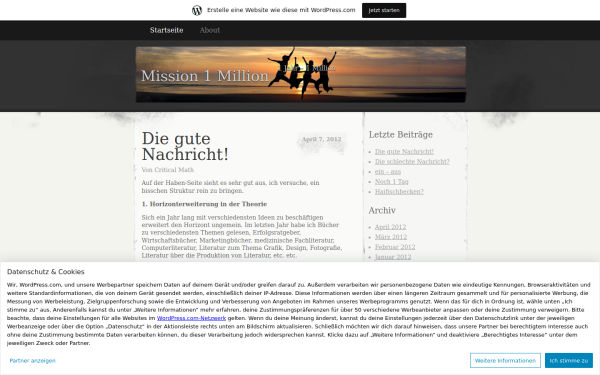Open the 'Die gute Nachricht!' post heading

tap(185, 147)
